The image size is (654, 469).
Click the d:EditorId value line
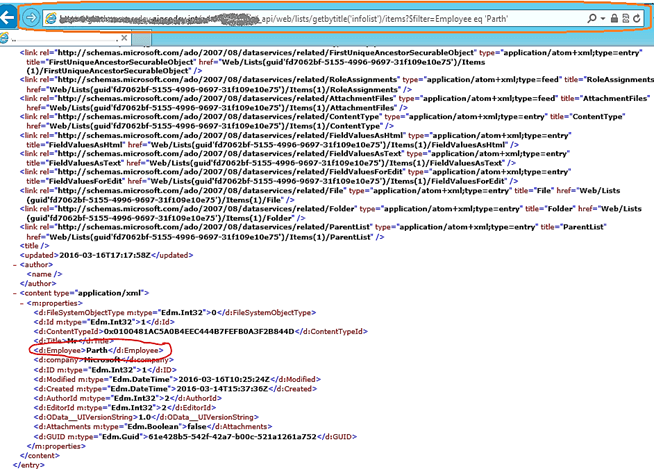pos(125,408)
